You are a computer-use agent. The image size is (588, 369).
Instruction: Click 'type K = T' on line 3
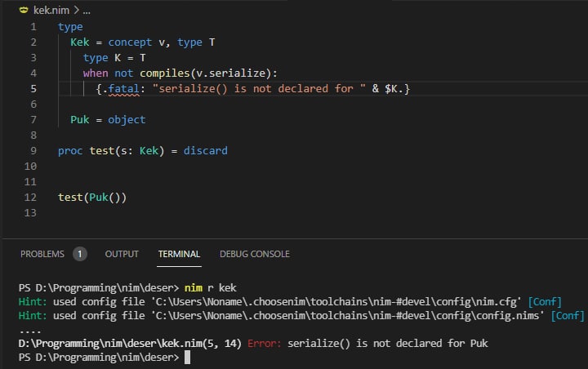[x=114, y=58]
